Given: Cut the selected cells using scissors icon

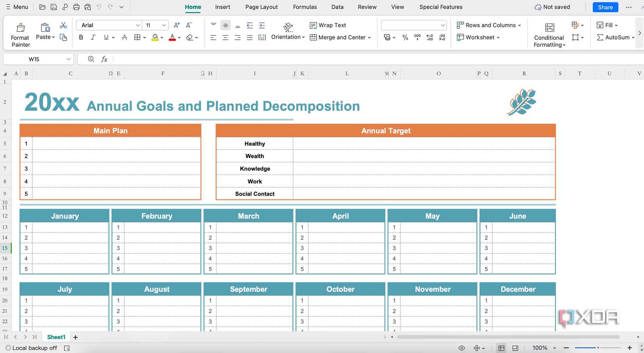Looking at the screenshot, I should coord(63,25).
